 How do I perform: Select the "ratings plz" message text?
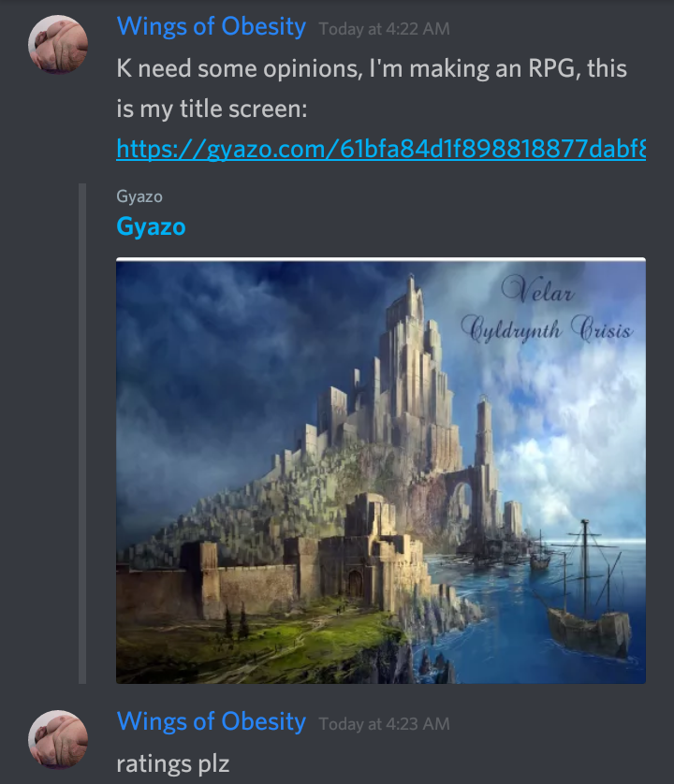coord(172,763)
